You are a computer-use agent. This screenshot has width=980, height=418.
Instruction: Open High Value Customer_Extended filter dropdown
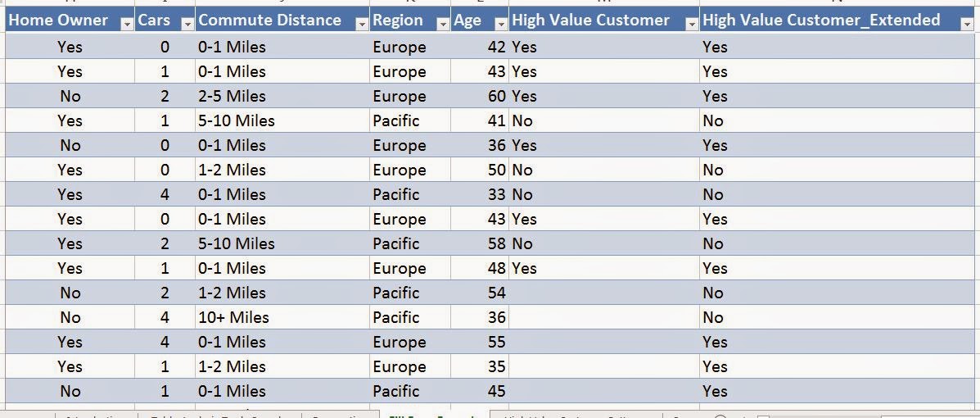(966, 24)
